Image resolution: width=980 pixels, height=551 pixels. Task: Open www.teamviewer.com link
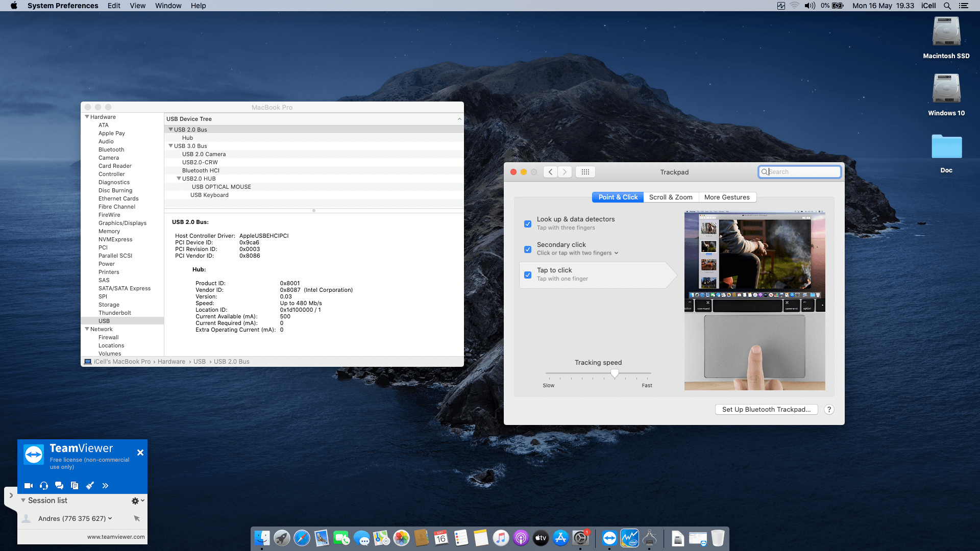point(116,537)
